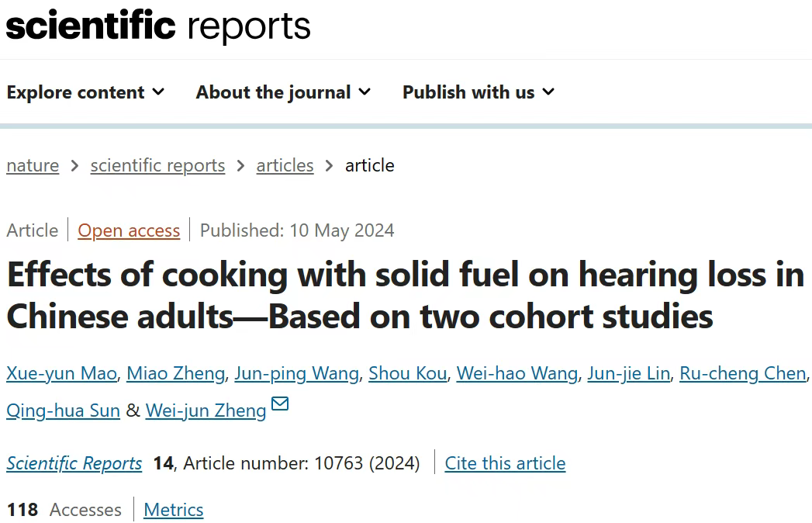
Task: Click the Scientific Reports logo
Action: (x=158, y=26)
